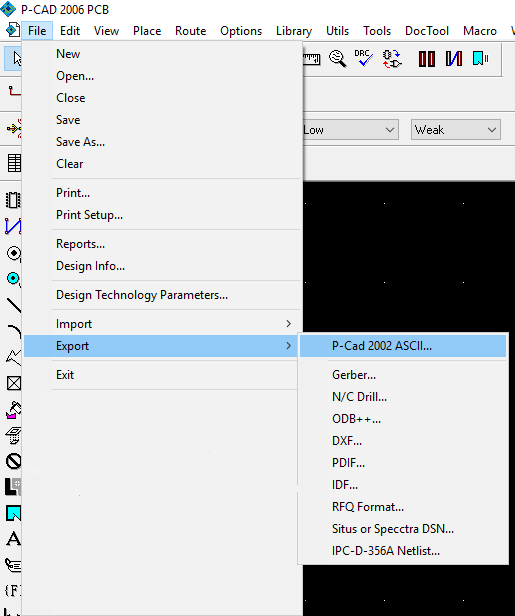Image resolution: width=515 pixels, height=616 pixels.
Task: Click the magnifier net inspect icon
Action: pos(337,59)
